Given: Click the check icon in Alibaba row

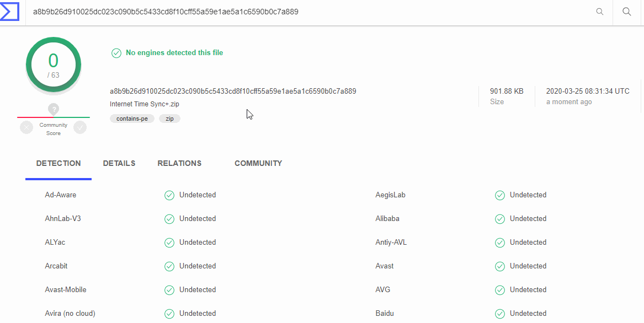Looking at the screenshot, I should click(500, 219).
